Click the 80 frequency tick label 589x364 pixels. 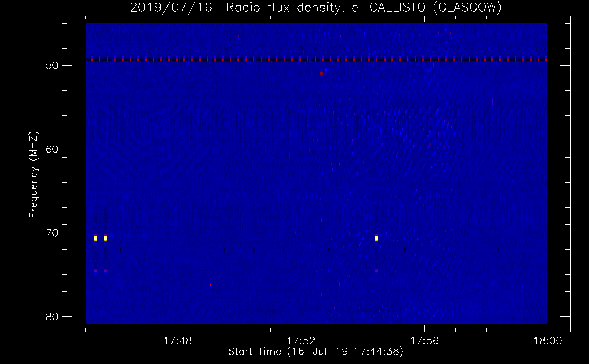(52, 317)
